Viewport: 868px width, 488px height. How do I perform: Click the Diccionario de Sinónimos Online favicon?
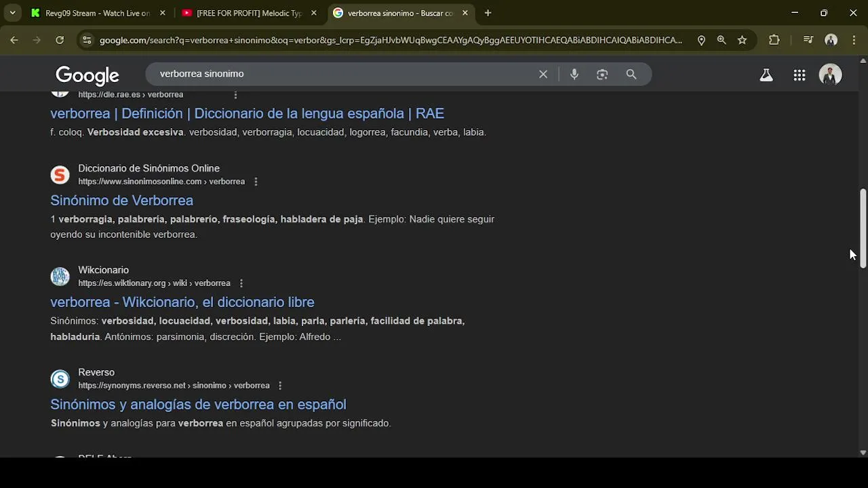point(60,175)
